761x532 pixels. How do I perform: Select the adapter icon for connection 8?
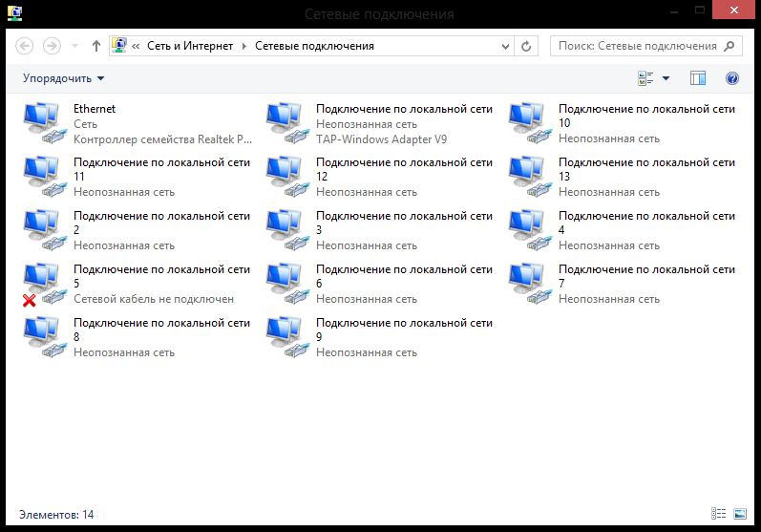[x=45, y=337]
